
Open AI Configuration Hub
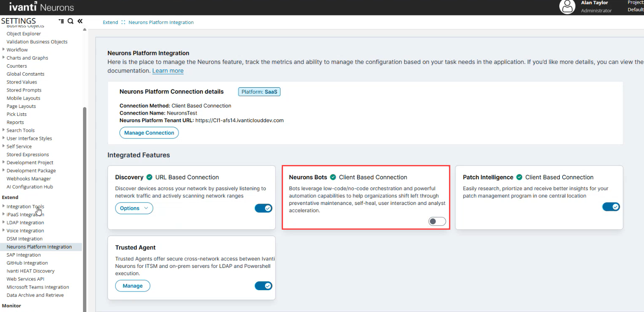30,187
